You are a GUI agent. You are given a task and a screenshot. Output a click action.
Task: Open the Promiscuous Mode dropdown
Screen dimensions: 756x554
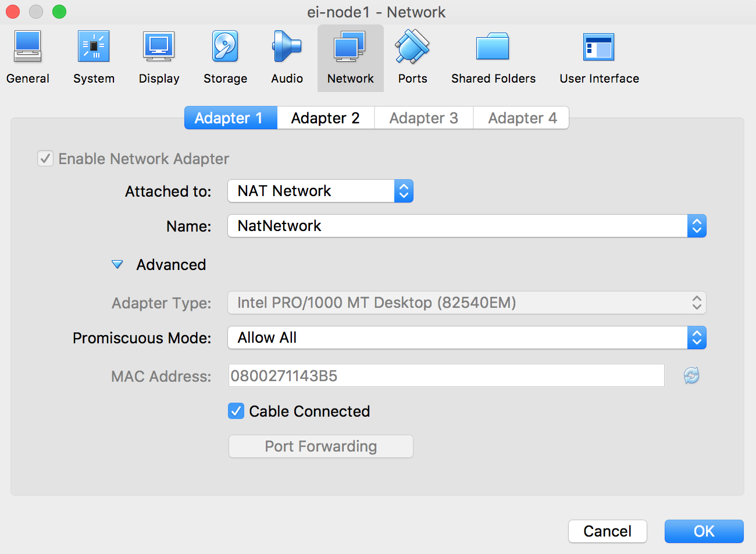[x=467, y=338]
